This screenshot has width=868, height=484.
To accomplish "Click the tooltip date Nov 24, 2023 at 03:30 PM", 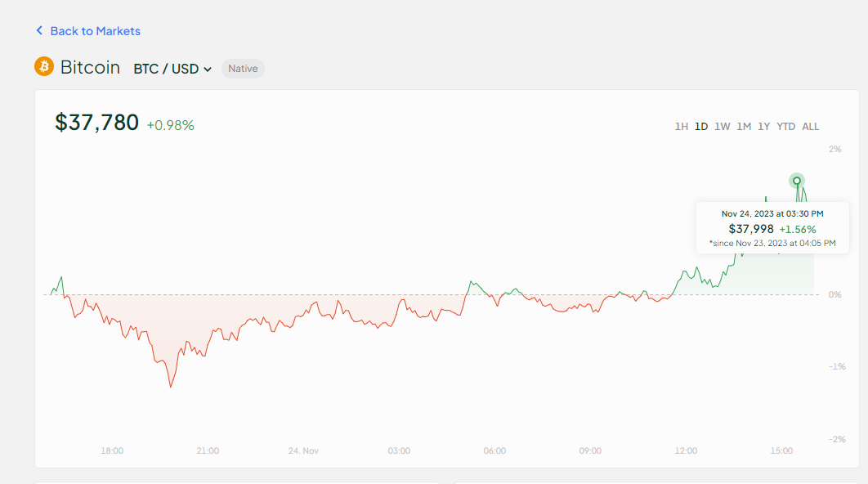I will pos(772,213).
